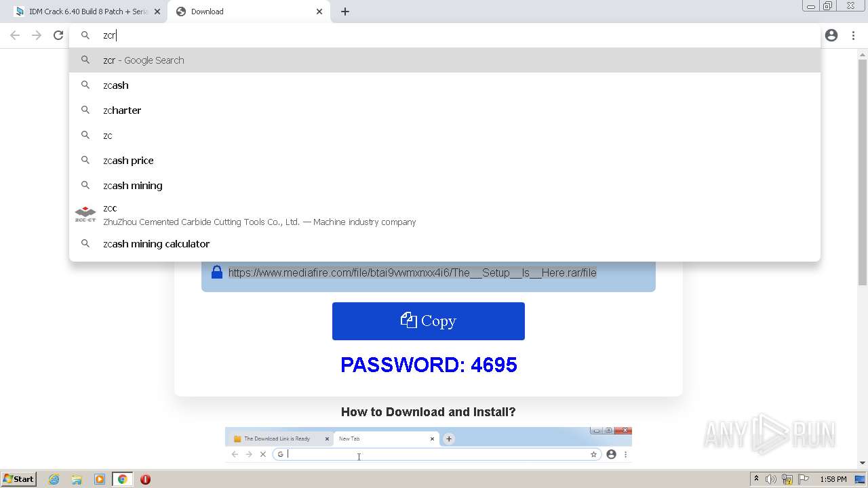Select the 'zcr - Google Search' suggestion

pyautogui.click(x=444, y=60)
